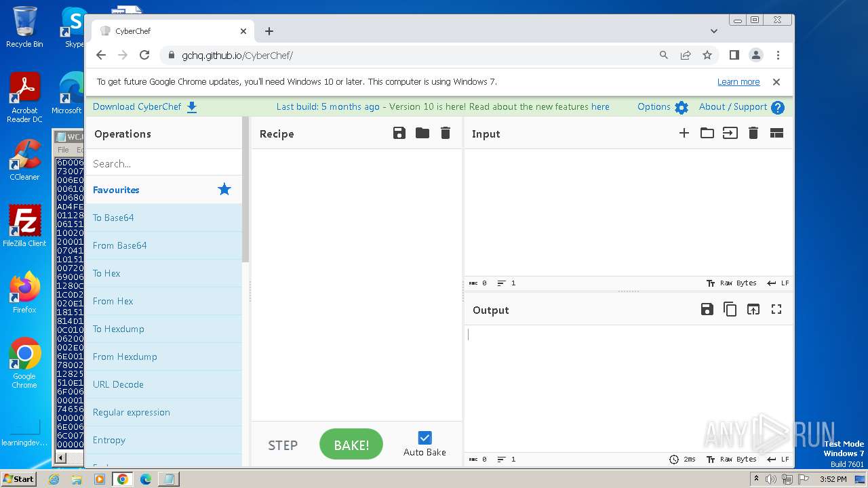
Task: Select the URL Decode operation
Action: (163, 384)
